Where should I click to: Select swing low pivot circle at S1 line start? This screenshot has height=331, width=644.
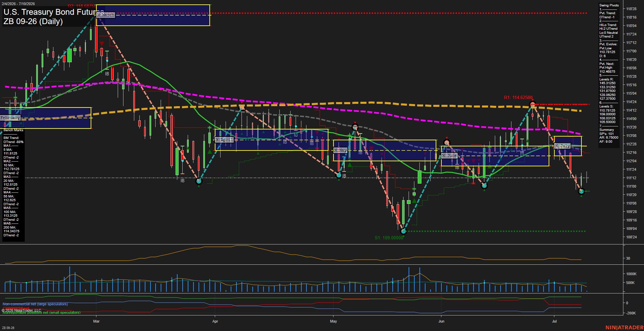point(403,232)
